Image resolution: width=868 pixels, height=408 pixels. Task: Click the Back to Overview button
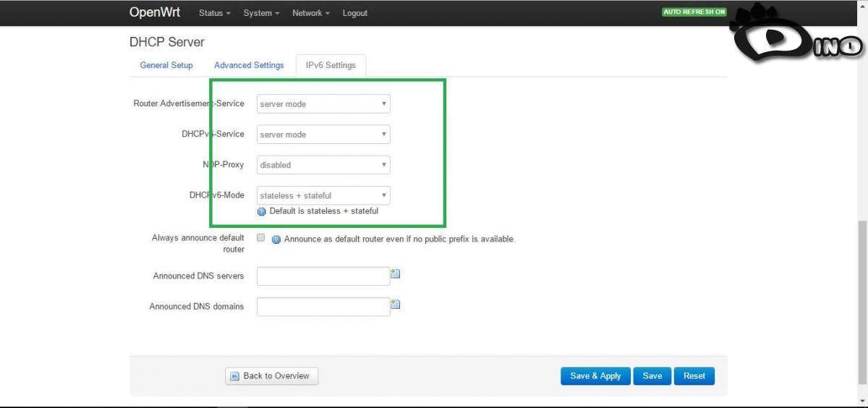[x=271, y=376]
